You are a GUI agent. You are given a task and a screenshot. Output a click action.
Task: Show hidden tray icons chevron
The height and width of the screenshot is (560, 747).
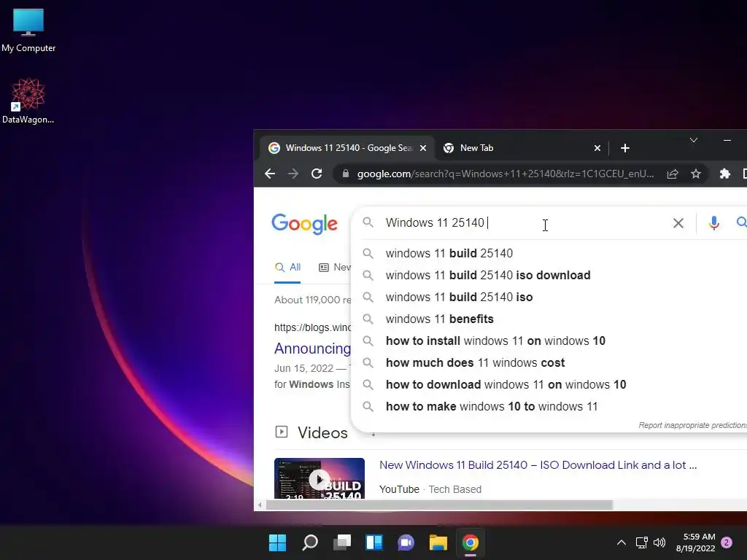tap(622, 542)
